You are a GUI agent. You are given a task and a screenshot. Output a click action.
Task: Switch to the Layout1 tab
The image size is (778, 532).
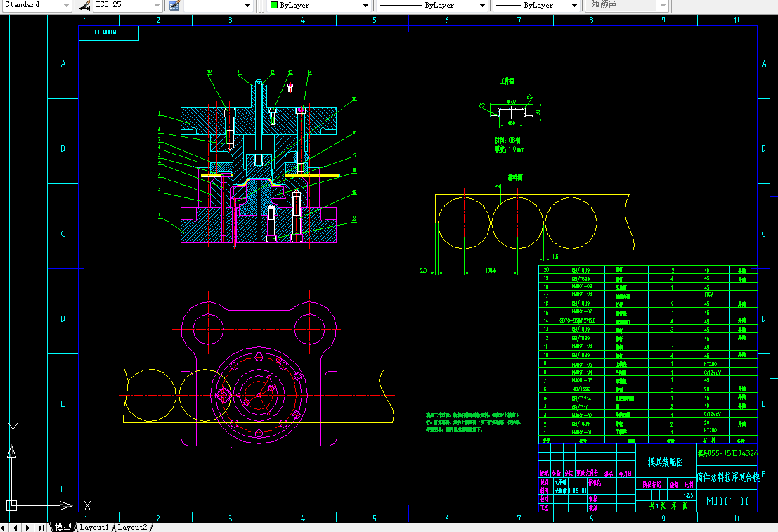93,527
